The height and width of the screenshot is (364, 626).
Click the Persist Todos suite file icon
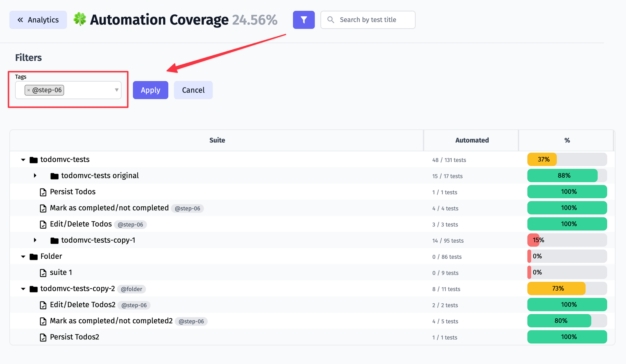[43, 192]
